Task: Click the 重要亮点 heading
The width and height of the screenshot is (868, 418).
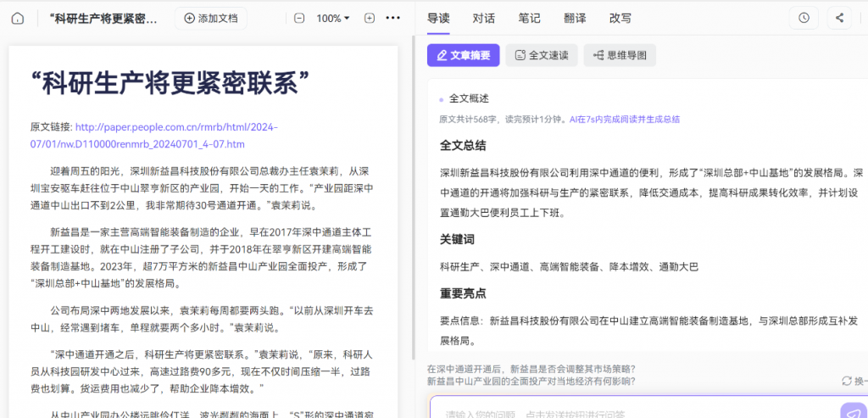Action: 463,293
